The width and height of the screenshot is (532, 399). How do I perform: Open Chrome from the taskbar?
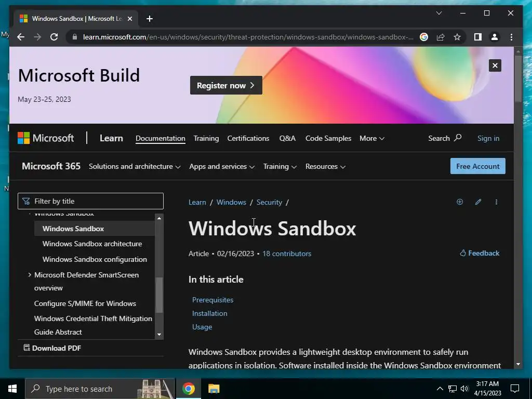(188, 389)
